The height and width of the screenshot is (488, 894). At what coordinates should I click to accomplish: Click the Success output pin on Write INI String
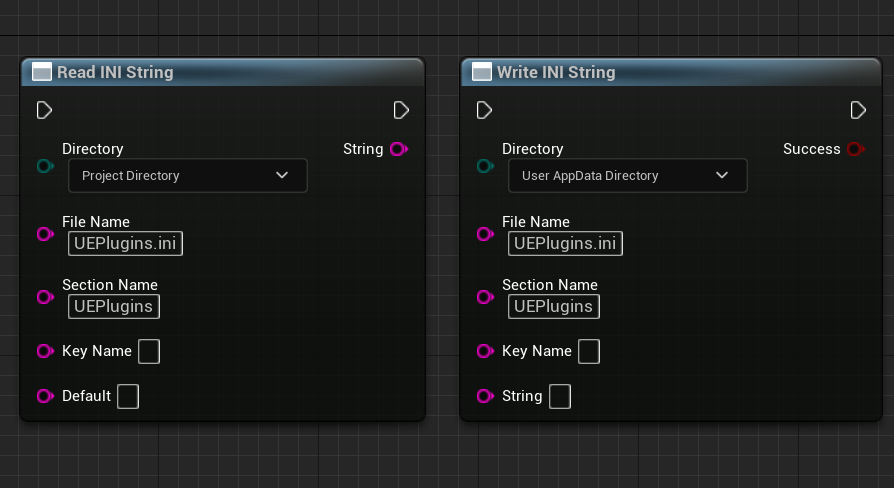pyautogui.click(x=856, y=149)
